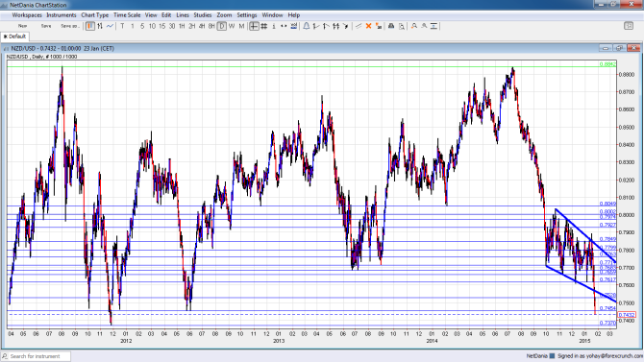Click the fit-to-height zoom icon
Screen dimensions: 644x362
433,26
